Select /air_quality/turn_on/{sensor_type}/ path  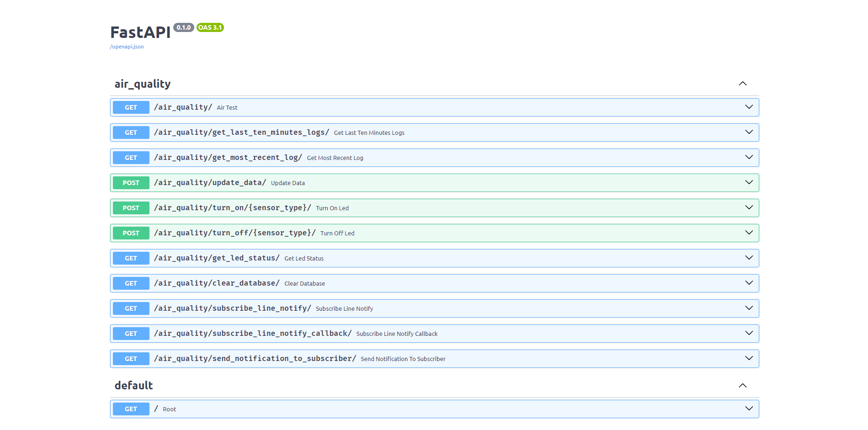pyautogui.click(x=232, y=208)
